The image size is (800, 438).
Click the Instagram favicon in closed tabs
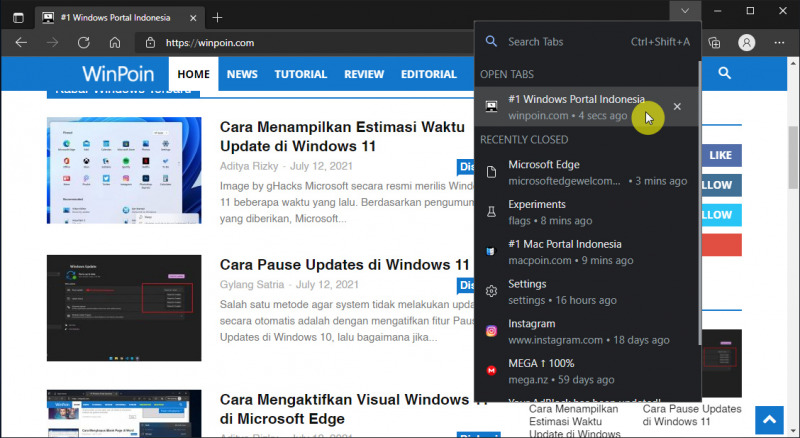[491, 331]
